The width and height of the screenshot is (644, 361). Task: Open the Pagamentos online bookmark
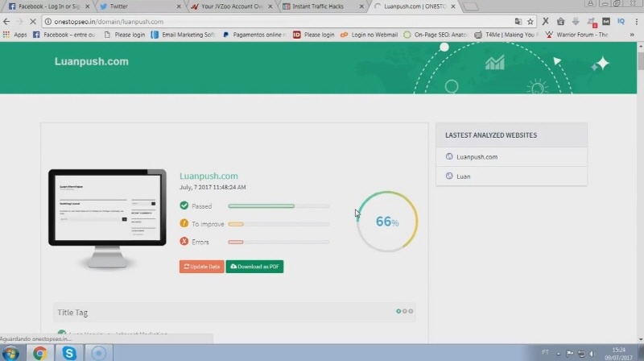point(254,35)
